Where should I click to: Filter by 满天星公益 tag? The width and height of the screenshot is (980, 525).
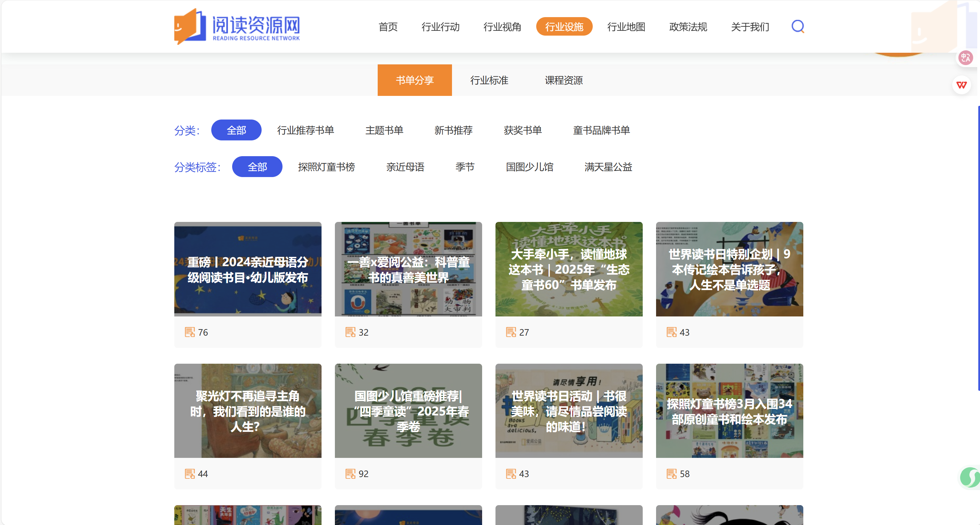coord(608,167)
